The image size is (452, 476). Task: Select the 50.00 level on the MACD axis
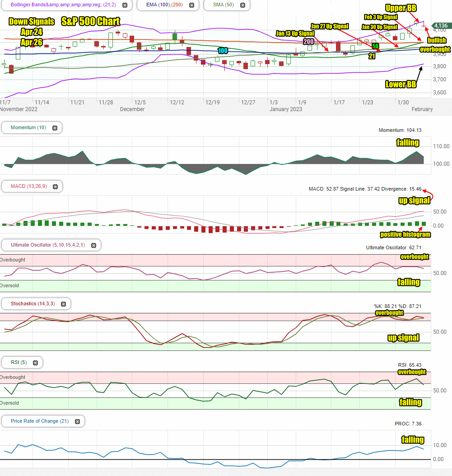pyautogui.click(x=440, y=212)
